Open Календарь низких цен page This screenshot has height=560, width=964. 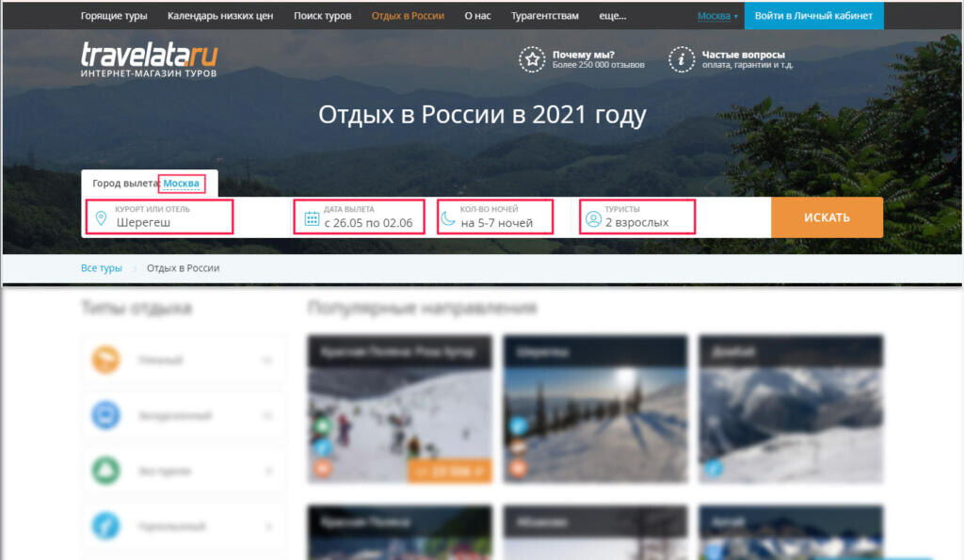[x=220, y=15]
